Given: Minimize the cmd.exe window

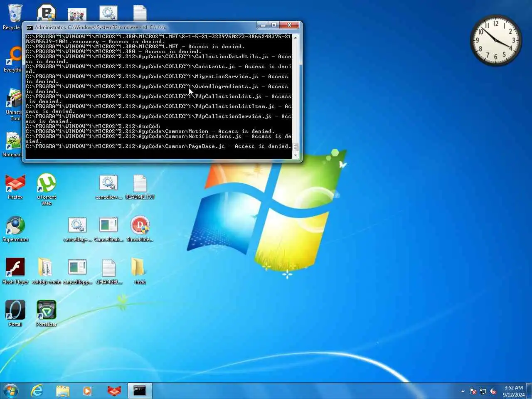Looking at the screenshot, I should click(x=262, y=25).
